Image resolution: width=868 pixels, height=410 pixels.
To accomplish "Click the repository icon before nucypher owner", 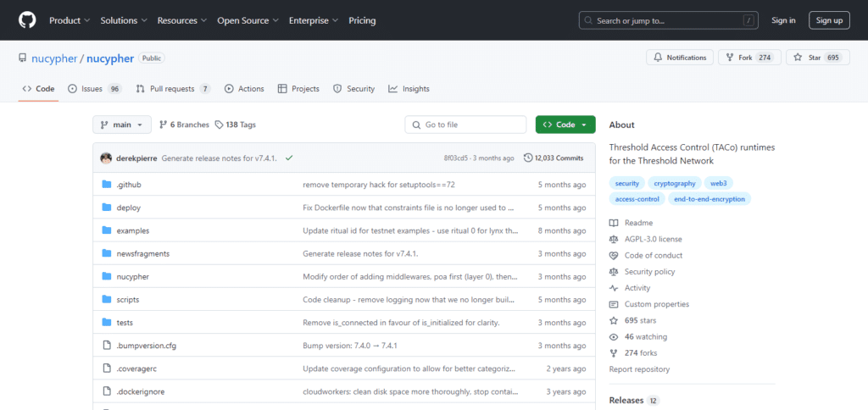I will click(22, 58).
